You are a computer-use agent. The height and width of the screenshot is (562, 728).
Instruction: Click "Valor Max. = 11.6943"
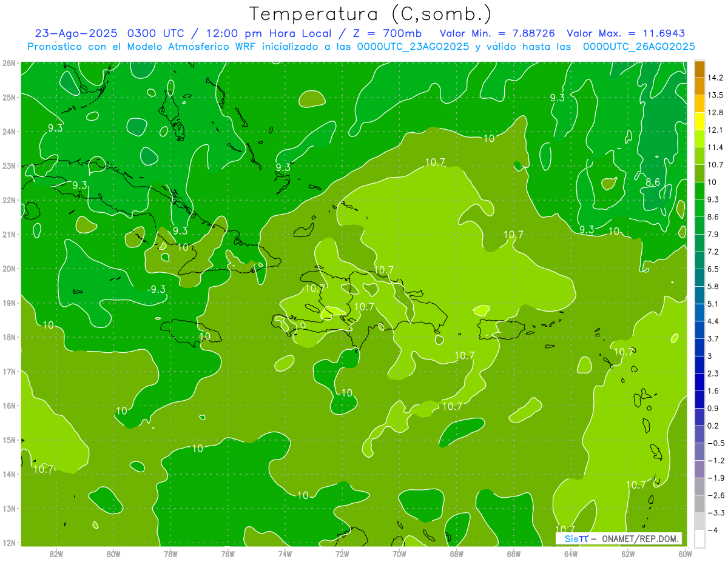tap(627, 33)
